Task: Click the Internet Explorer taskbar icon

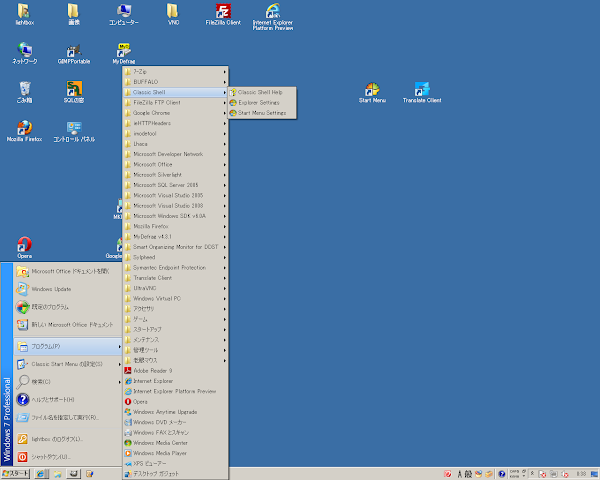Action: click(x=41, y=474)
